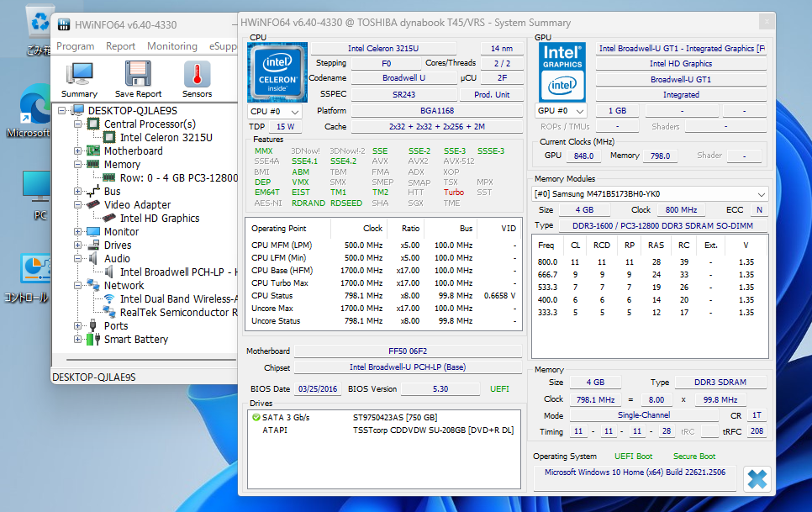Expand the Motherboard tree node
This screenshot has width=812, height=512.
pyautogui.click(x=77, y=151)
